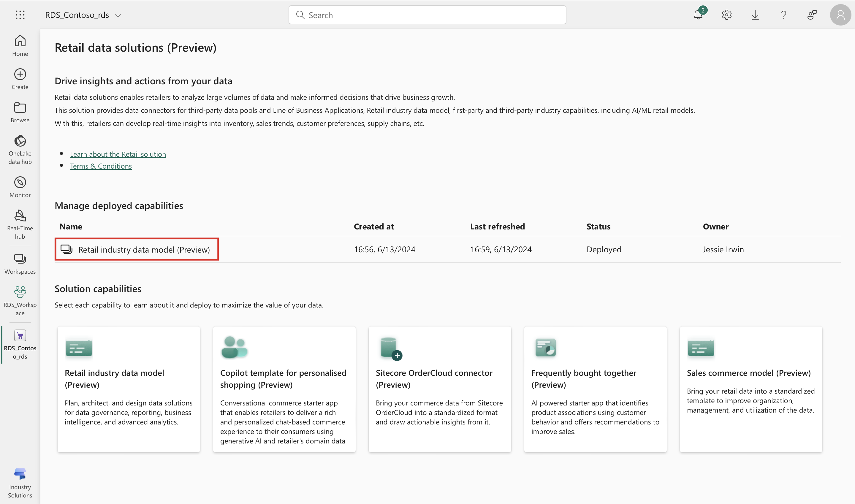Click the Frequently bought together chart icon

[x=545, y=348]
